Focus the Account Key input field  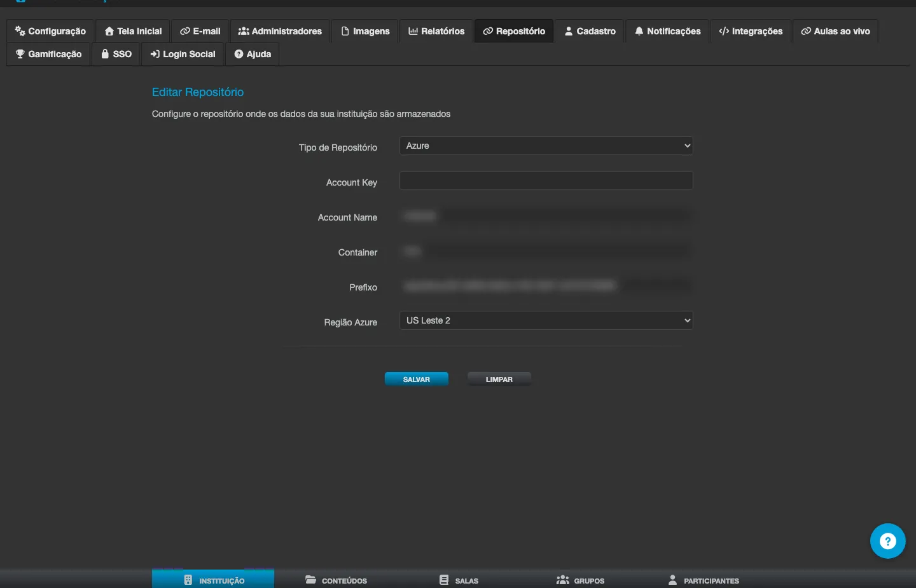pyautogui.click(x=546, y=181)
